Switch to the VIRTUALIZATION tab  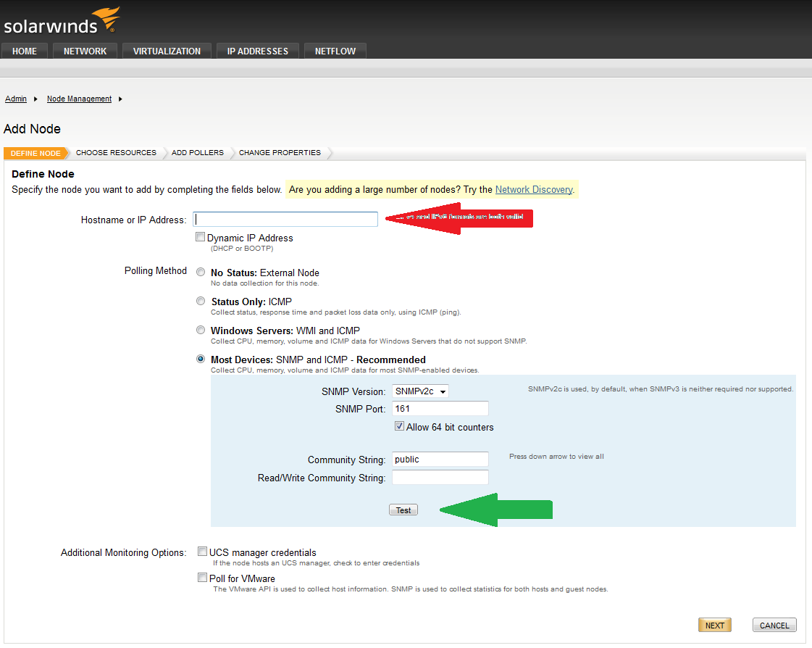coord(167,51)
